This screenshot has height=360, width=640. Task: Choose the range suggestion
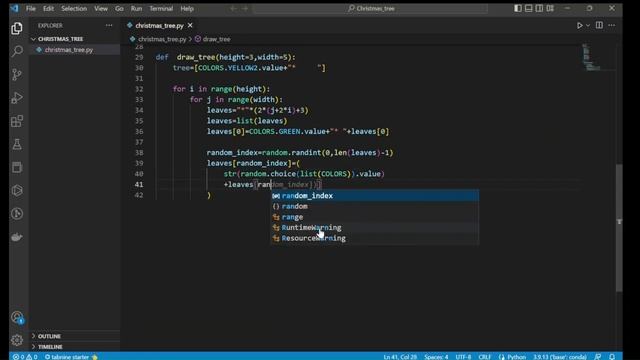point(375,217)
